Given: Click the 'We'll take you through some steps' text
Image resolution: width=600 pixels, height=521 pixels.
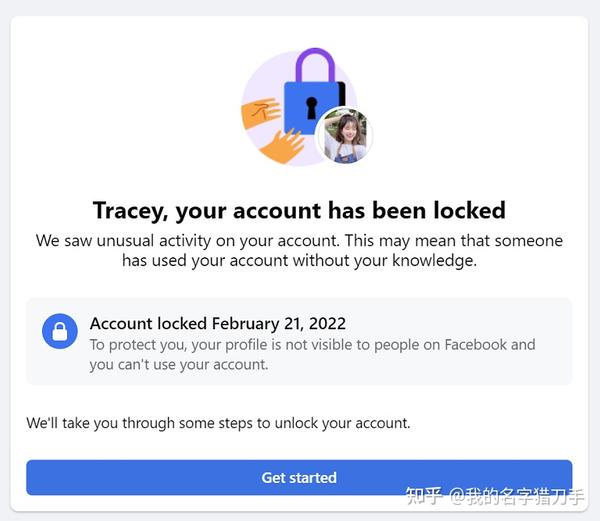Looking at the screenshot, I should click(218, 423).
